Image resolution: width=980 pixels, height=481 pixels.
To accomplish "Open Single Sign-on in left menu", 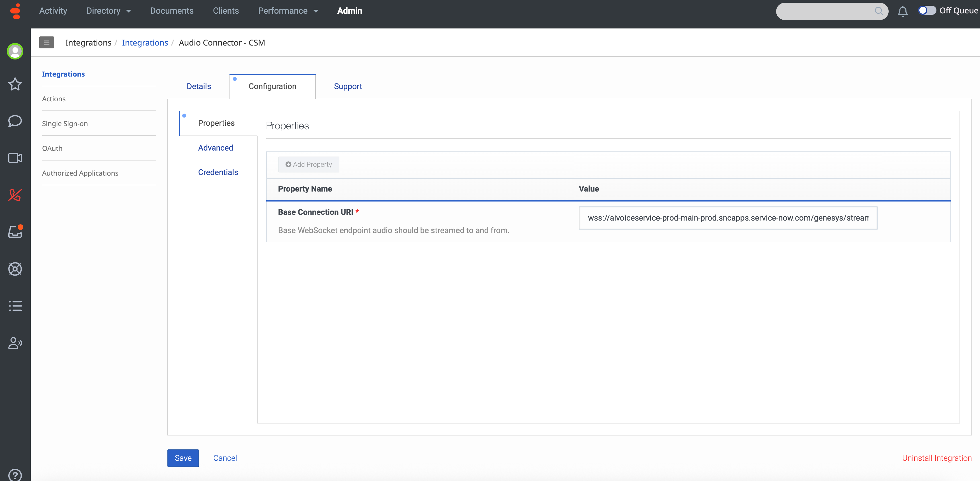I will click(x=65, y=123).
